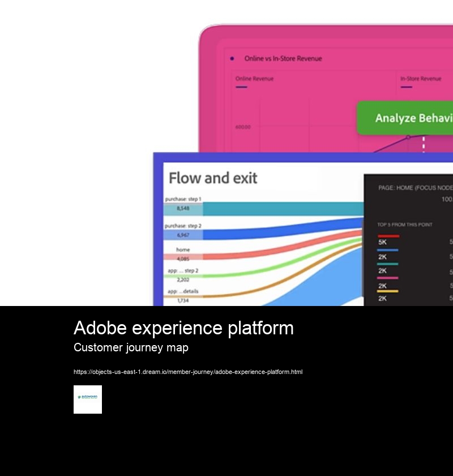This screenshot has width=453, height=476.
Task: Click the pink legend swatch in dark panel
Action: click(387, 278)
